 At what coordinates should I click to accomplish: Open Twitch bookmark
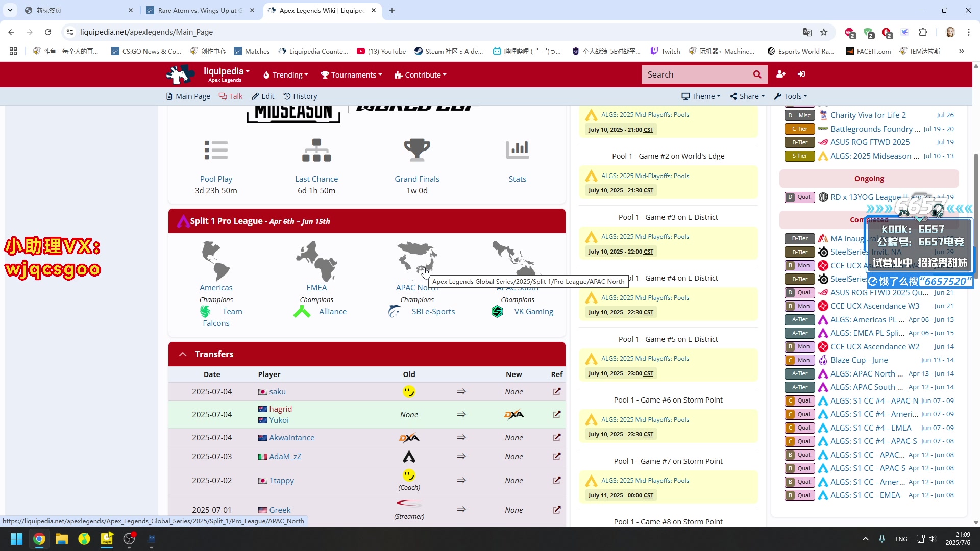click(665, 51)
